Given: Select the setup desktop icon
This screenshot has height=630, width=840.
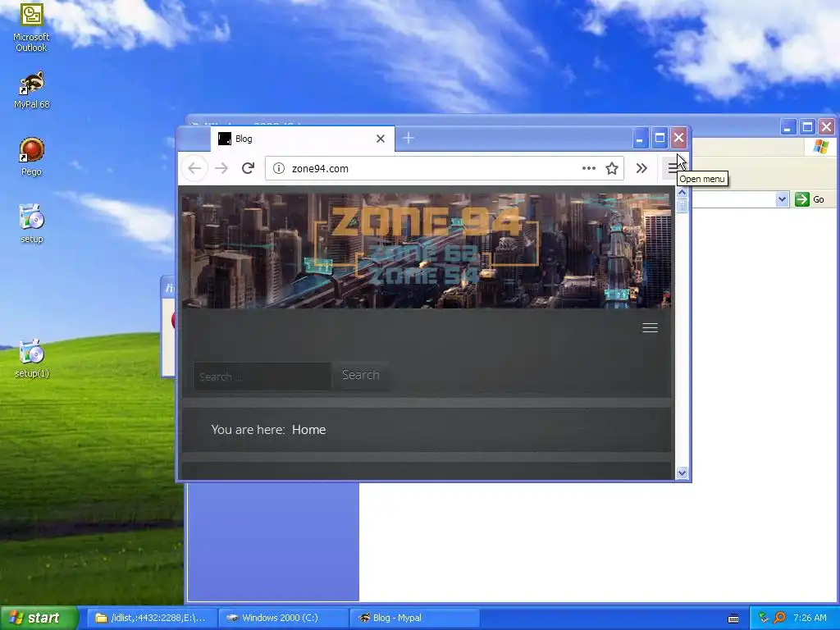Looking at the screenshot, I should pos(32,224).
